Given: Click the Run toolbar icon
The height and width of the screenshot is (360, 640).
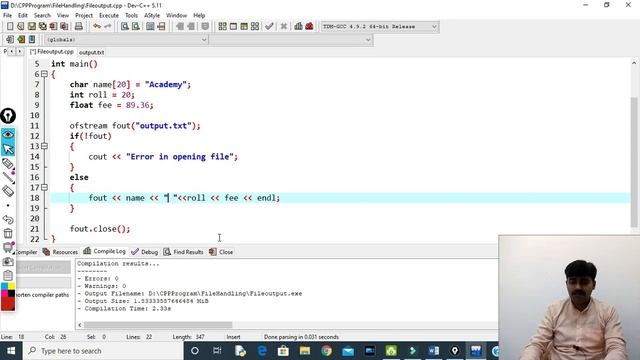Looking at the screenshot, I should [233, 27].
